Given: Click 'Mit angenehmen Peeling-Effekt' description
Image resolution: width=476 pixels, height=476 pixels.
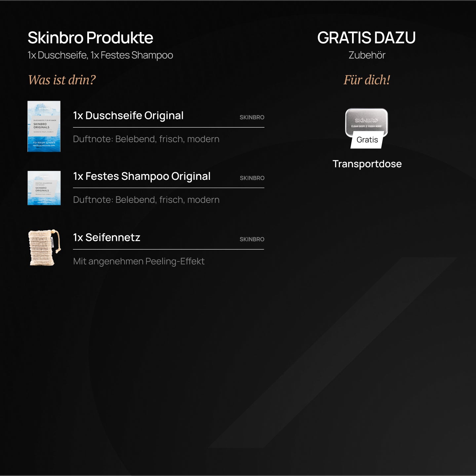Looking at the screenshot, I should coord(139,261).
